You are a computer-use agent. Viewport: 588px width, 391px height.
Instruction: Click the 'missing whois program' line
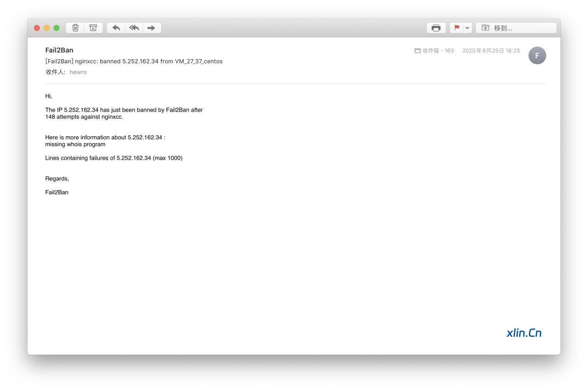75,144
